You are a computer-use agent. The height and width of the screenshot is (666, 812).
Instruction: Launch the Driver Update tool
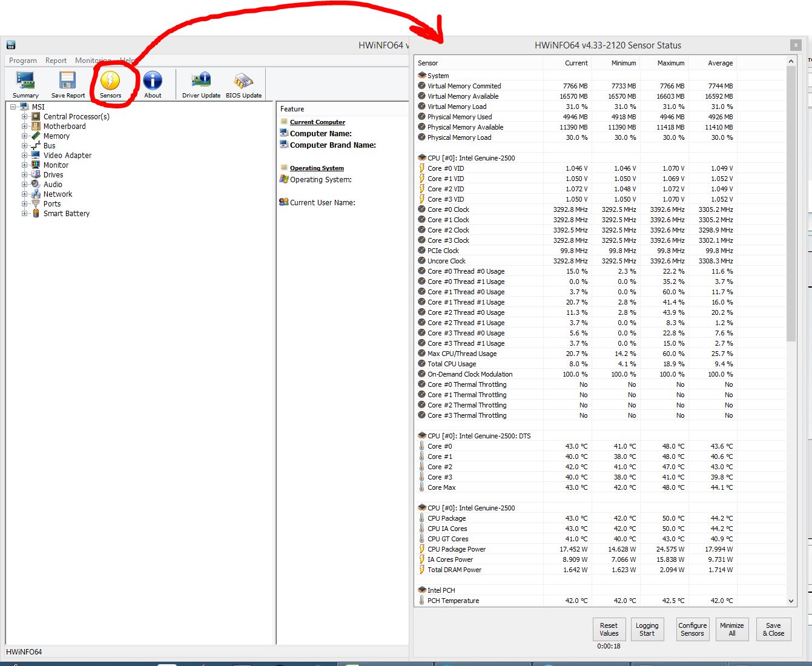click(201, 85)
